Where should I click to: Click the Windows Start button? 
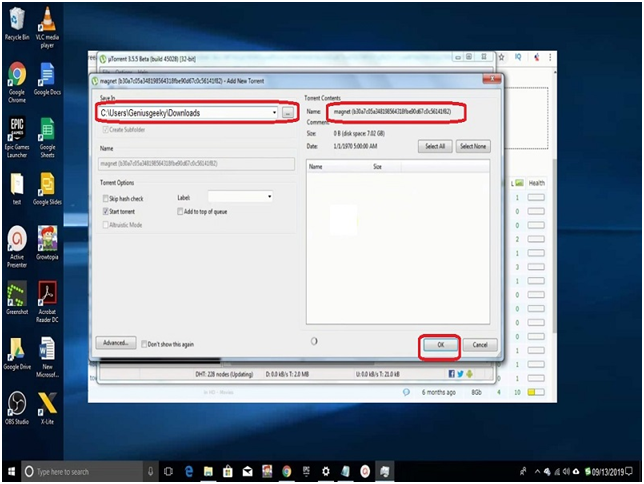coord(11,471)
